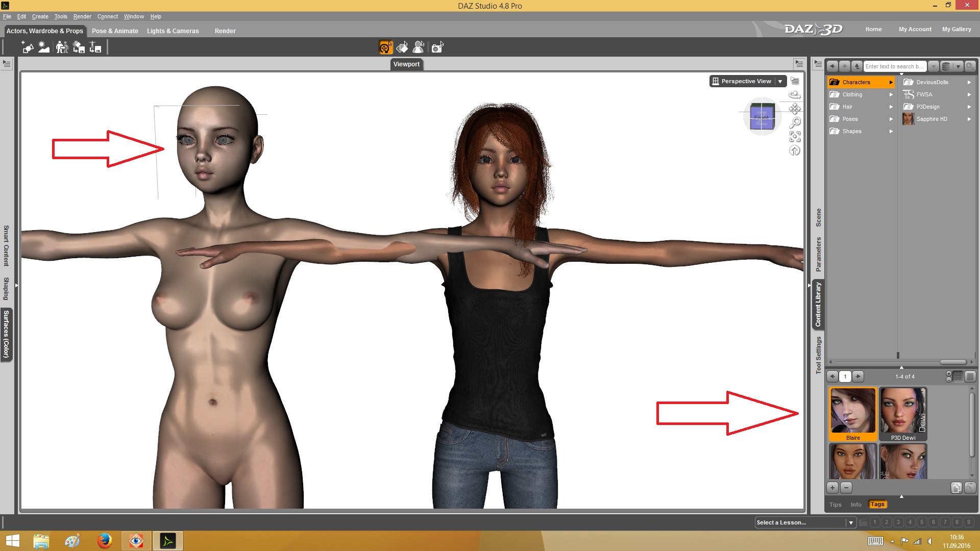Activate the Tags pane toggle
This screenshot has width=980, height=551.
click(877, 505)
